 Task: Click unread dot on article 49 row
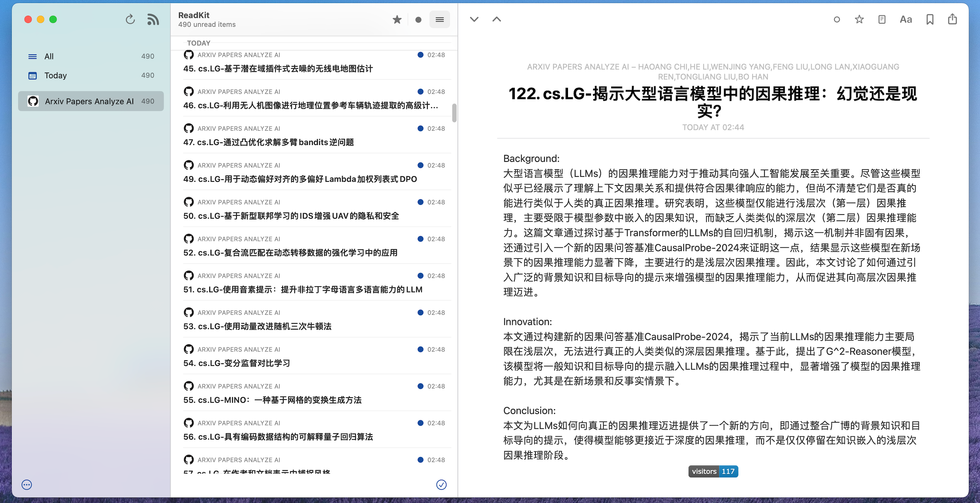coord(421,165)
